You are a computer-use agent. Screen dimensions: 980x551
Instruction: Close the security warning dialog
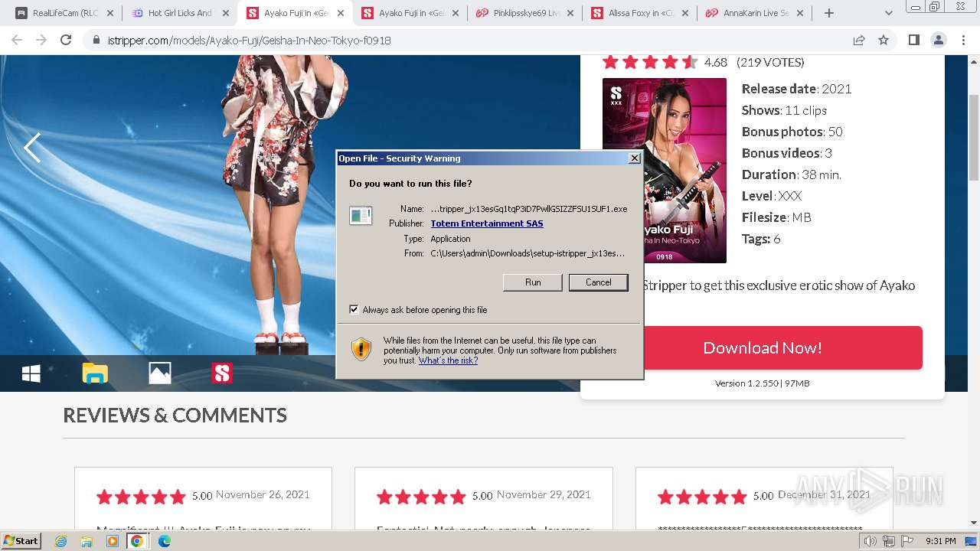[634, 158]
